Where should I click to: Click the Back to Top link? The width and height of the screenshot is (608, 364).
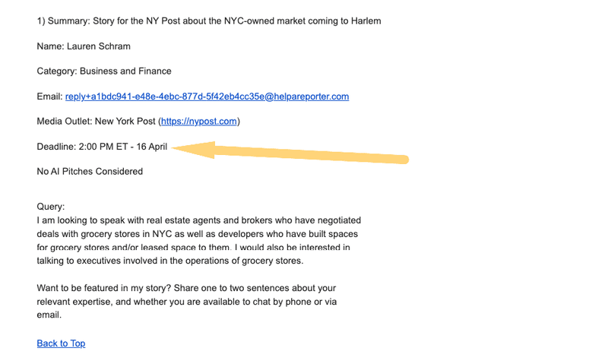click(x=61, y=343)
